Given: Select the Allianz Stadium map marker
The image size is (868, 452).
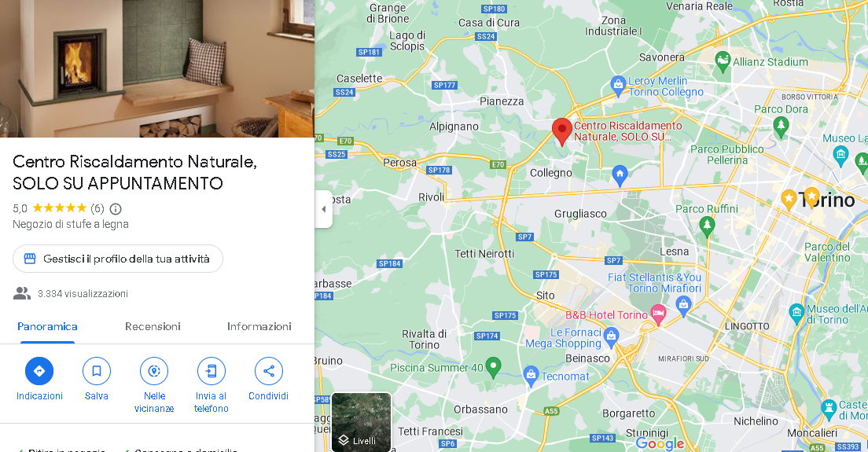Looking at the screenshot, I should click(723, 61).
